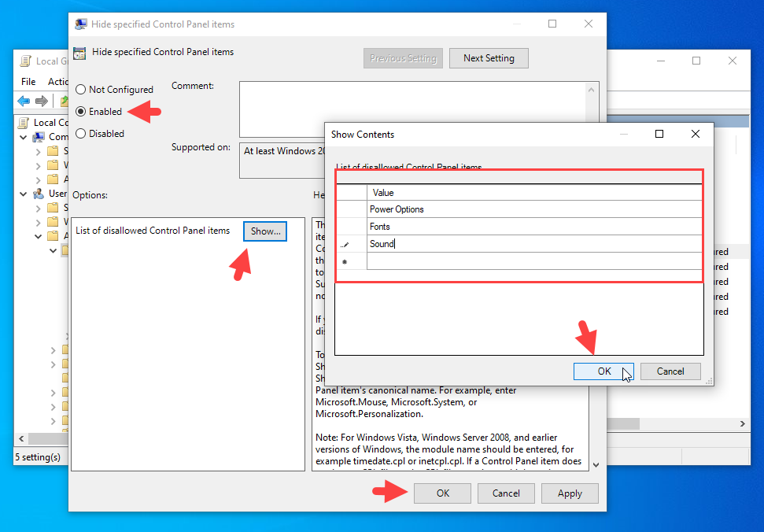Screen dimensions: 764x532
Task: Click the Sound value cell being edited
Action: 534,244
